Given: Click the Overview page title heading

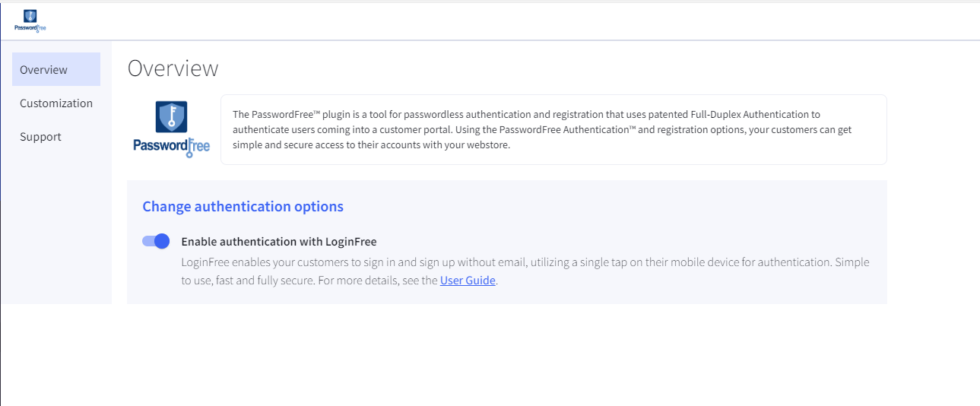Looking at the screenshot, I should point(173,68).
